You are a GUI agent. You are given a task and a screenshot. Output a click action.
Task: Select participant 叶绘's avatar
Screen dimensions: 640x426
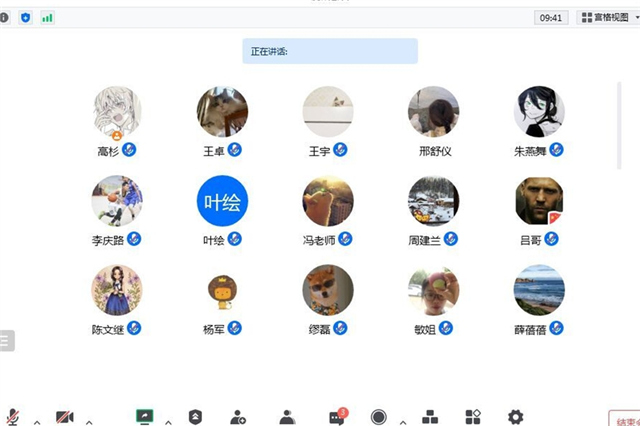tap(222, 201)
